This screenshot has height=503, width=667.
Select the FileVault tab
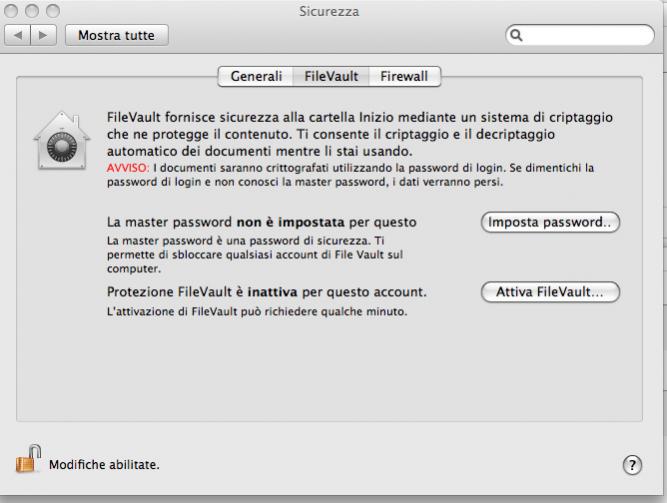pos(331,77)
